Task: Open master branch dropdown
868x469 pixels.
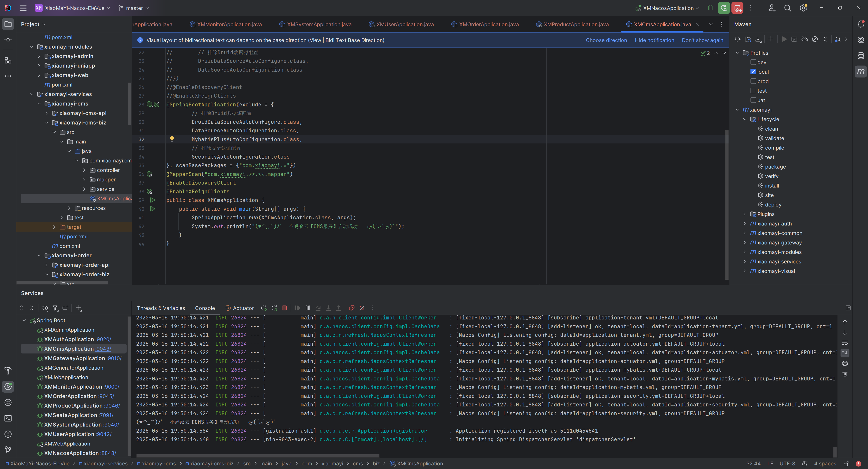Action: tap(133, 8)
